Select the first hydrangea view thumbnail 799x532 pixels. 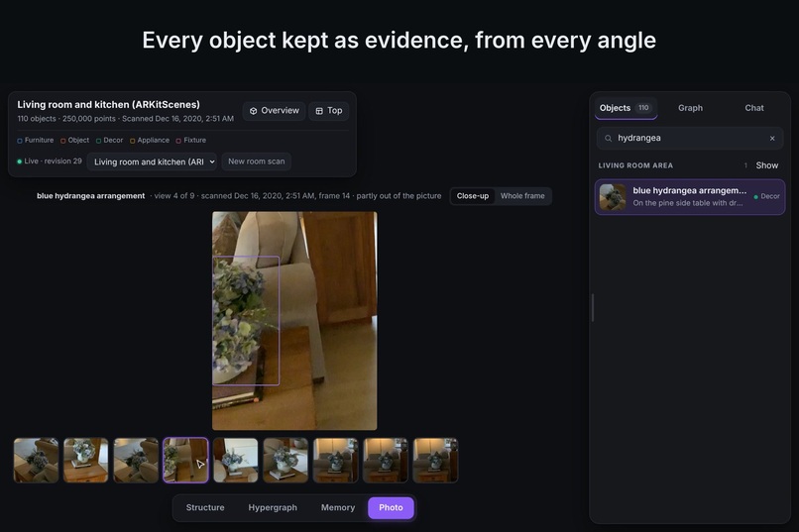(x=36, y=461)
